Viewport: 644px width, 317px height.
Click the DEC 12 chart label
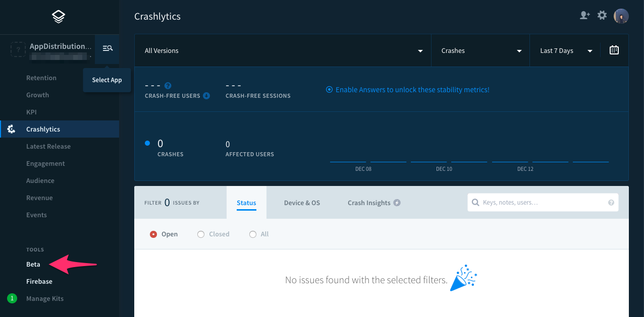coord(525,169)
